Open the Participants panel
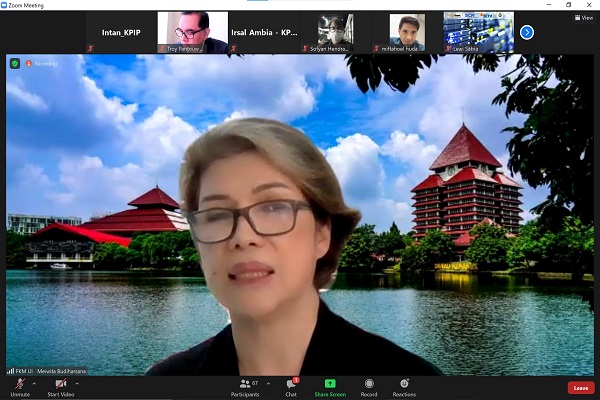The image size is (600, 400). coord(245,384)
